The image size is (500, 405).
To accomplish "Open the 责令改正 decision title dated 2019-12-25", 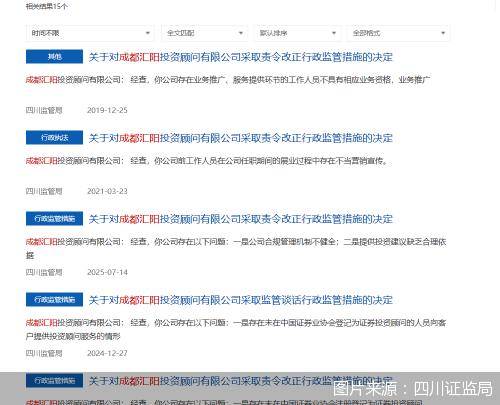I will point(240,57).
